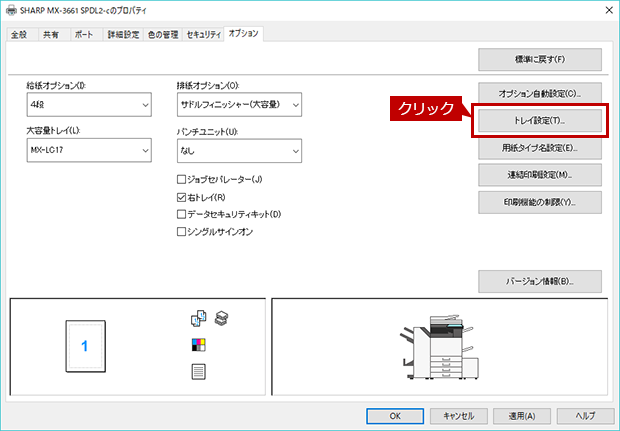Open 連結印刷設定(M) settings
The height and width of the screenshot is (431, 620).
pos(540,175)
